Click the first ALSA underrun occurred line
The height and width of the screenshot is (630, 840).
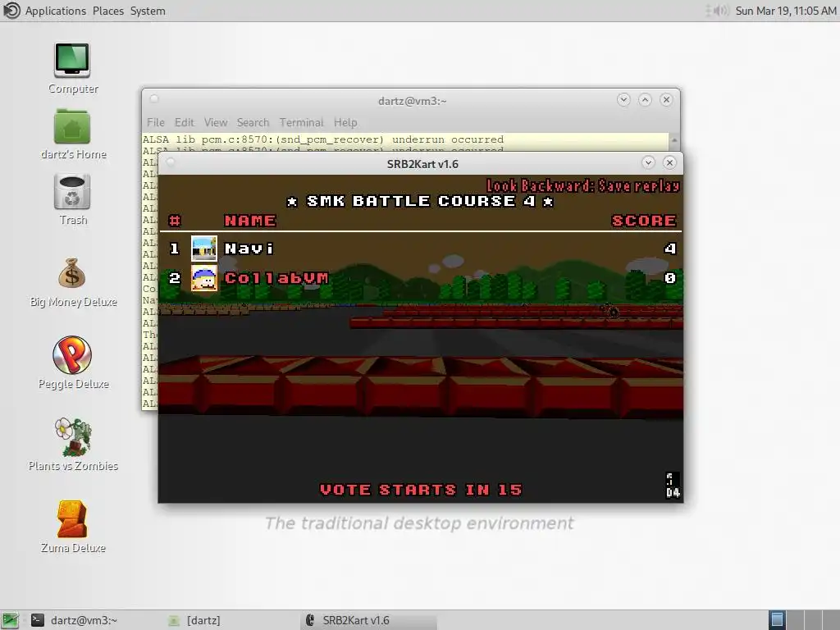click(323, 139)
